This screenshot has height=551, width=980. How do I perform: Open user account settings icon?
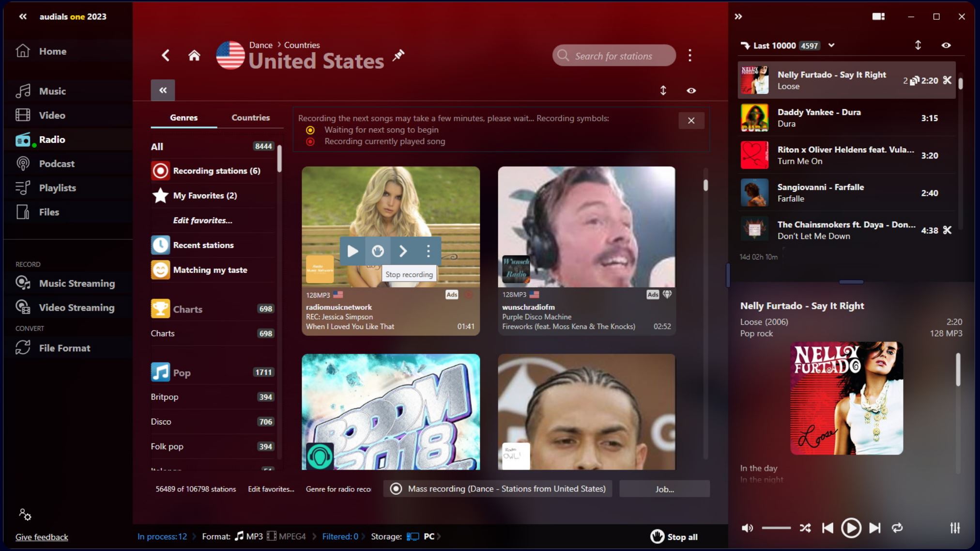point(25,514)
